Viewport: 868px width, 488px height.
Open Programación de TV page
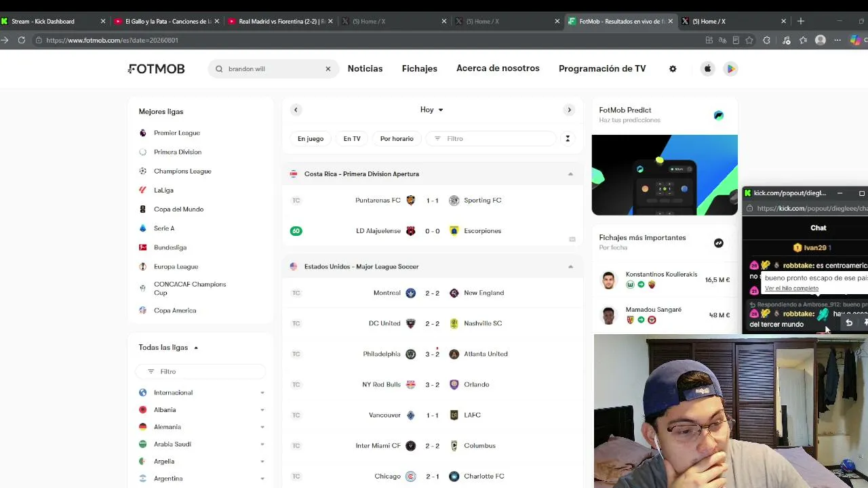pyautogui.click(x=602, y=68)
